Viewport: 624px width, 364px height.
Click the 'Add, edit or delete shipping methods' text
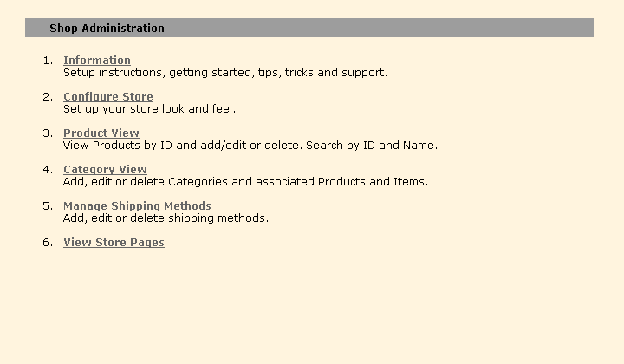[166, 218]
